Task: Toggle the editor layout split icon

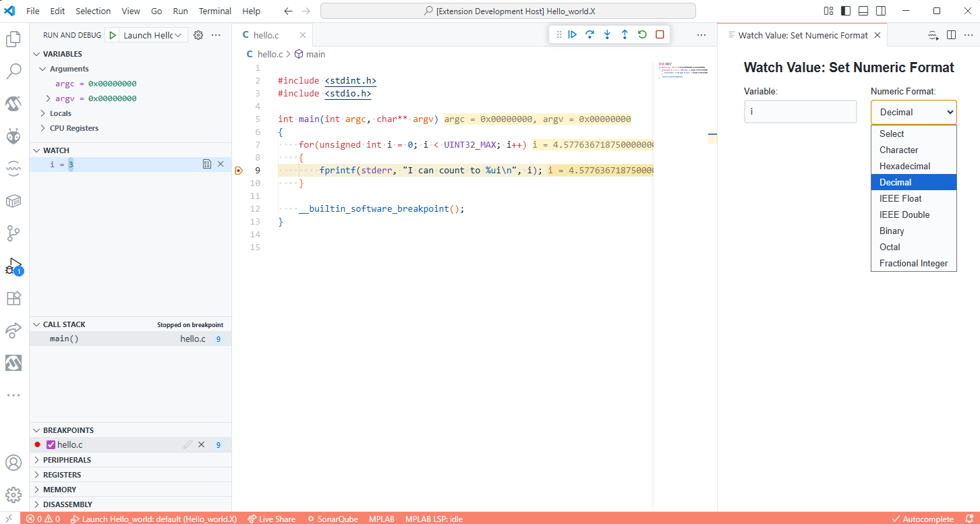Action: [x=951, y=35]
